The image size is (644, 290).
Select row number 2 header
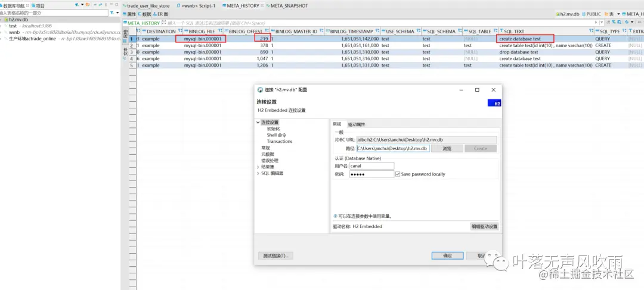tap(132, 45)
